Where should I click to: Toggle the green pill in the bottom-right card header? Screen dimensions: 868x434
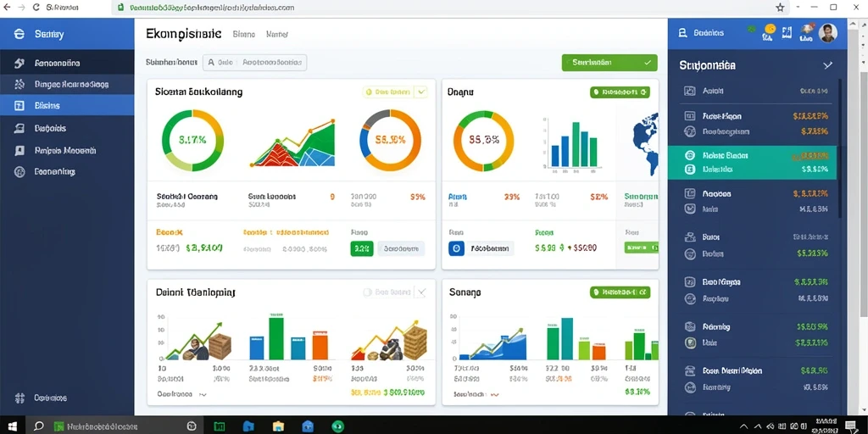[620, 292]
